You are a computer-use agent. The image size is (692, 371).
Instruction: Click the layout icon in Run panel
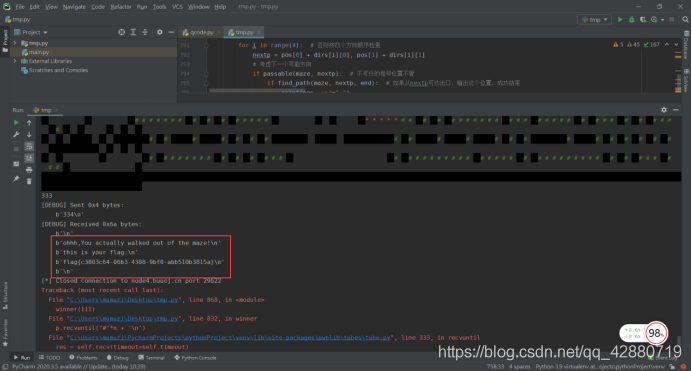point(16,164)
